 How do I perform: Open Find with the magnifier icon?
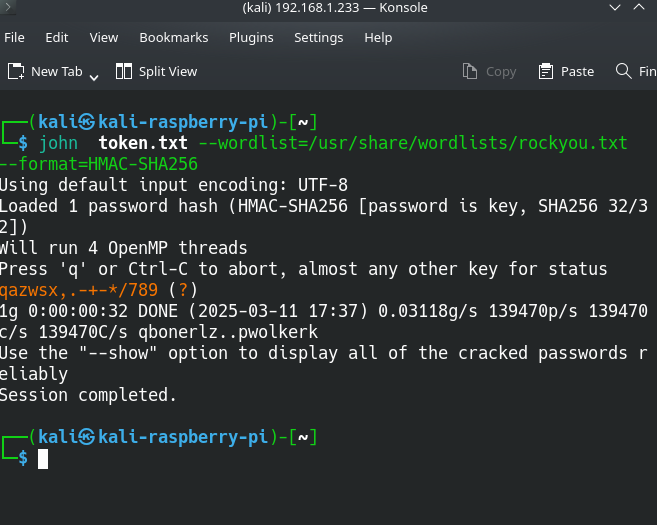[621, 71]
